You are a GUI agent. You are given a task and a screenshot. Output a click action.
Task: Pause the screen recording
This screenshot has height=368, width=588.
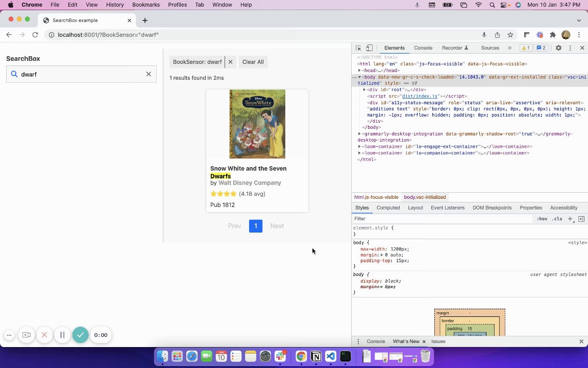click(62, 335)
